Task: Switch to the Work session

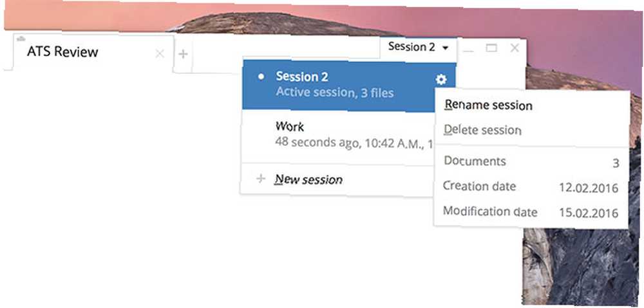Action: (339, 135)
